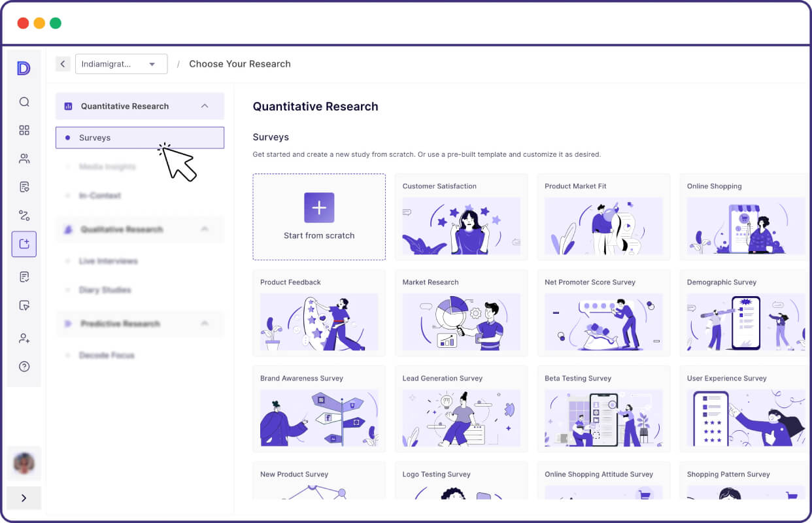Open the dashboard grid icon in sidebar

(24, 130)
